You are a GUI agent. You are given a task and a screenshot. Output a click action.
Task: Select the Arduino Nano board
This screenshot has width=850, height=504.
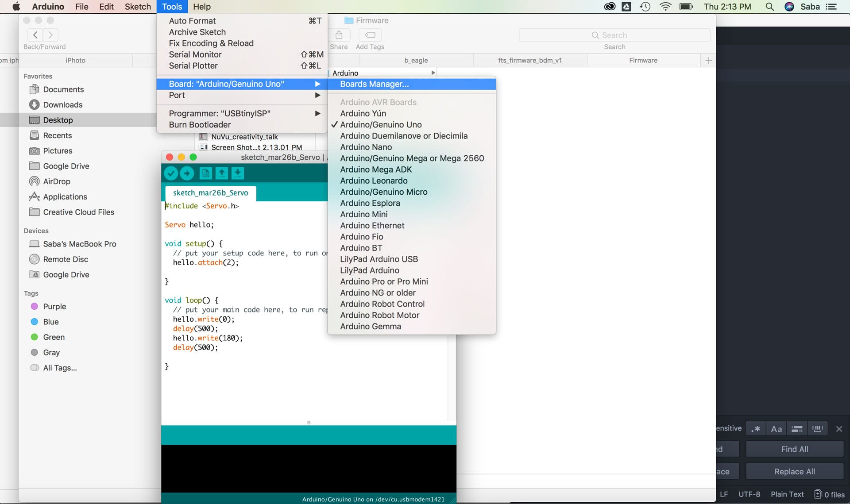tap(412, 147)
